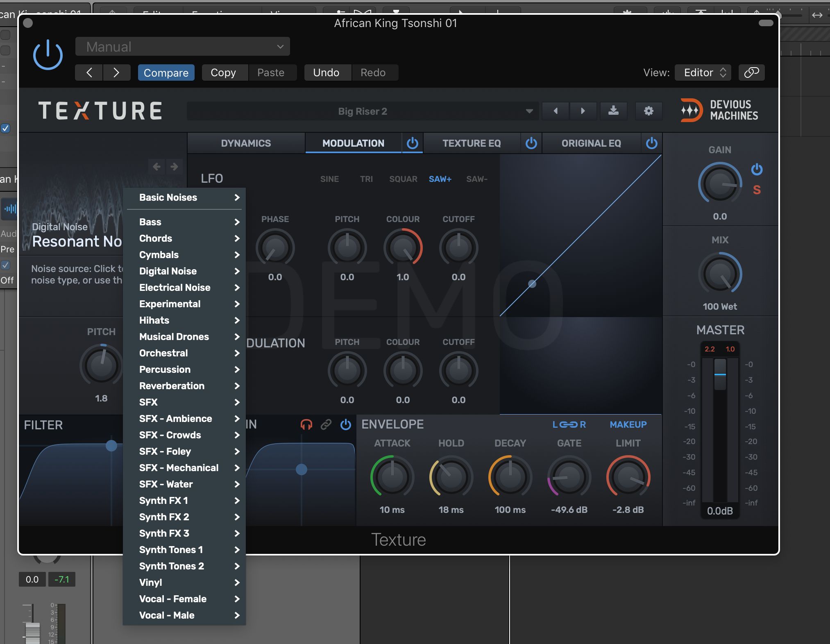Screen dimensions: 830x644
Task: Toggle the plugin bypass power button
Action: 48,55
